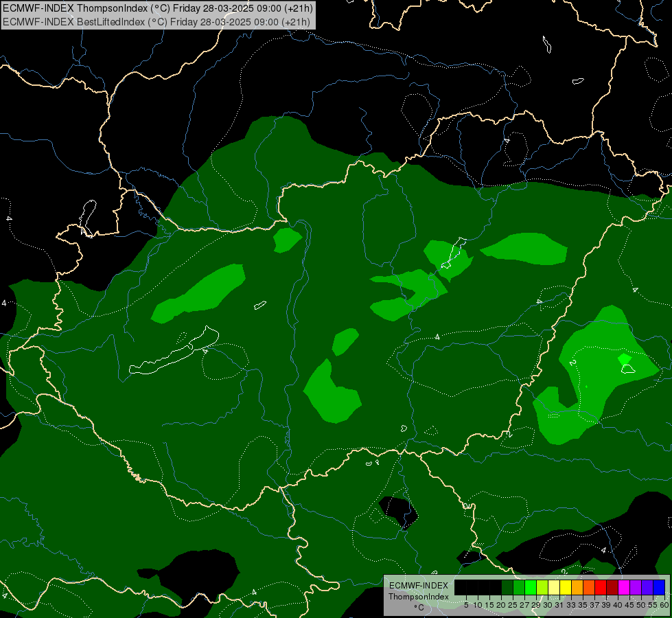Click legend tick value 60
The height and width of the screenshot is (618, 672).
(664, 605)
